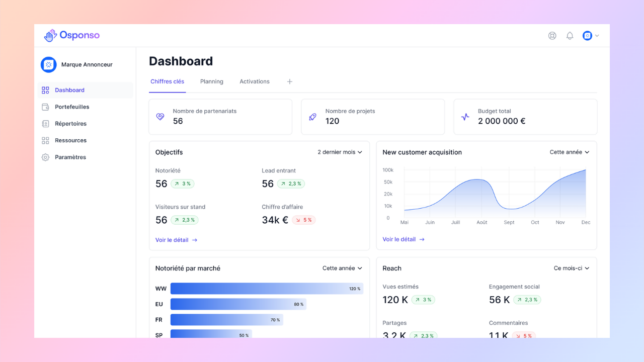Click the 34k € revenue value
The height and width of the screenshot is (362, 644).
pos(275,220)
